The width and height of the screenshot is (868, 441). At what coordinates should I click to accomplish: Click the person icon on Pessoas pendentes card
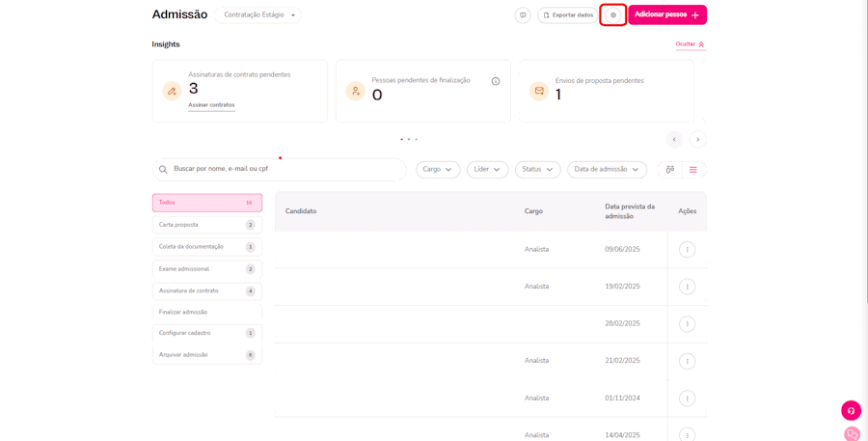[355, 91]
